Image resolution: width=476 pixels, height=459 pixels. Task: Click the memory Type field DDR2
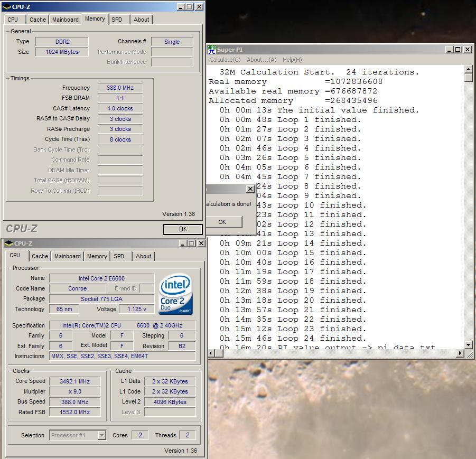pyautogui.click(x=62, y=42)
